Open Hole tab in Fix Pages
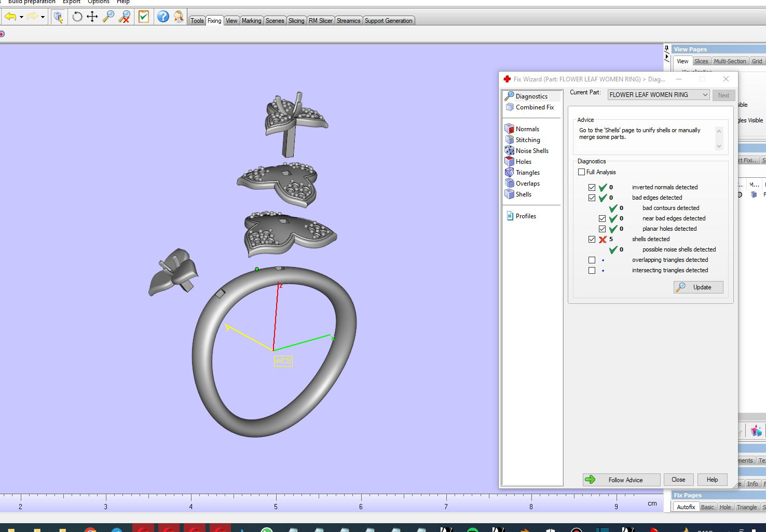 coord(725,507)
